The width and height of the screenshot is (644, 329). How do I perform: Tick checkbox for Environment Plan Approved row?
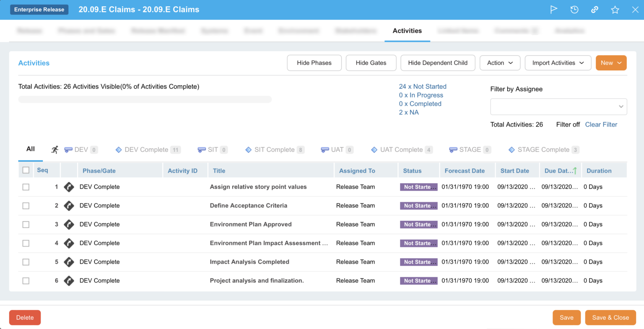coord(26,225)
